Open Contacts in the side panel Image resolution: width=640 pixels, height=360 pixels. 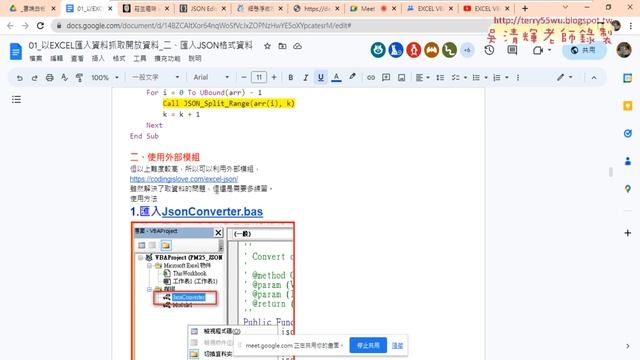click(628, 161)
